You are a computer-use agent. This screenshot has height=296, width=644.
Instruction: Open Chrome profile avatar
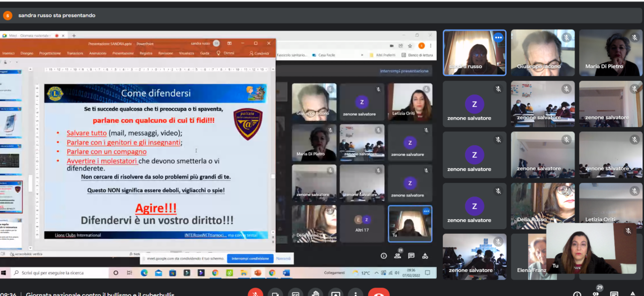pyautogui.click(x=421, y=46)
